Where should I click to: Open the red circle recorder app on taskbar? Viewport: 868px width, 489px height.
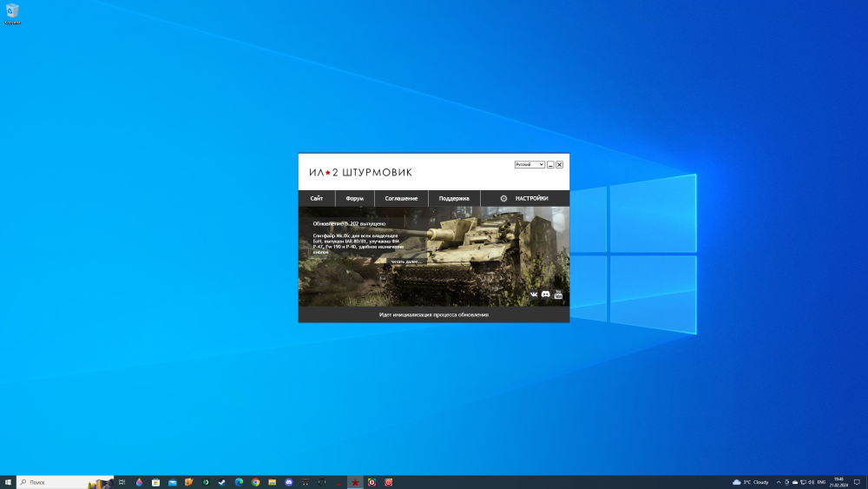point(372,482)
